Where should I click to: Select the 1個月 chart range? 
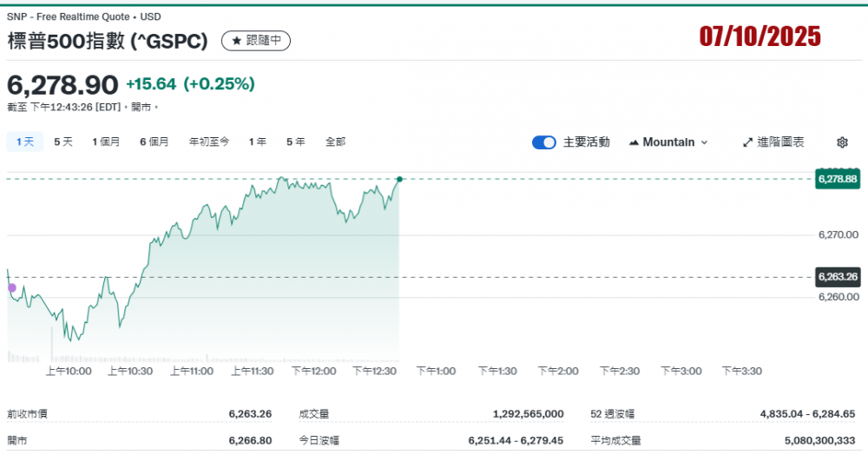pyautogui.click(x=106, y=142)
